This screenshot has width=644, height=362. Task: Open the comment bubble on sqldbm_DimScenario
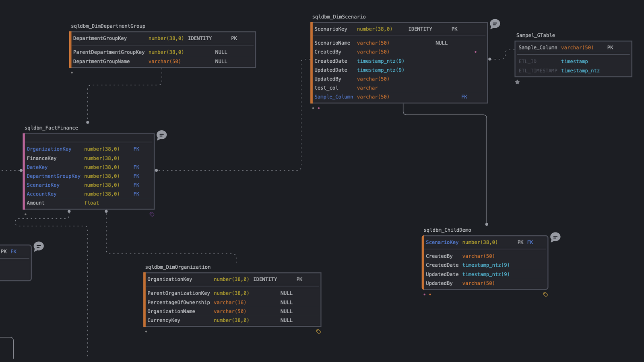pyautogui.click(x=495, y=24)
